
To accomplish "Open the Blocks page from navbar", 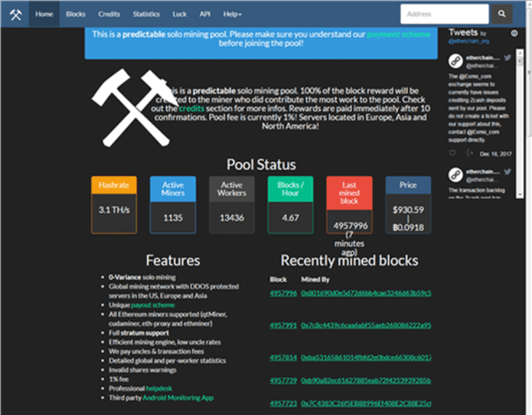I will click(x=75, y=14).
